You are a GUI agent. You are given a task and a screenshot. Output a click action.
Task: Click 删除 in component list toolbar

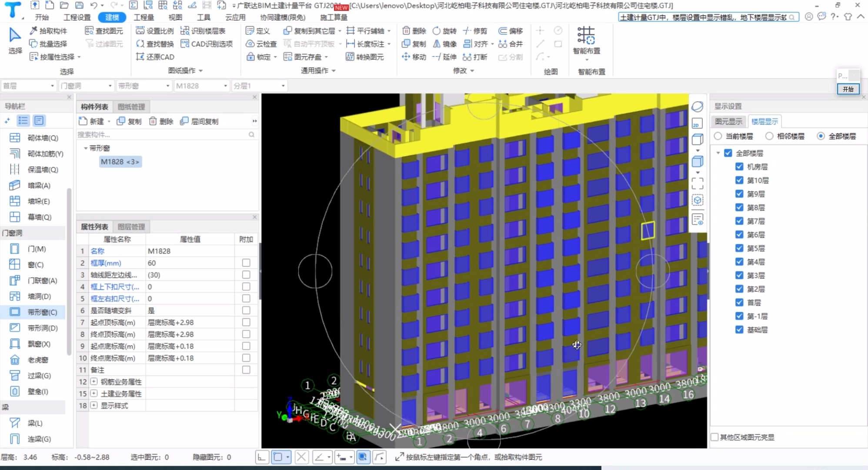point(161,121)
